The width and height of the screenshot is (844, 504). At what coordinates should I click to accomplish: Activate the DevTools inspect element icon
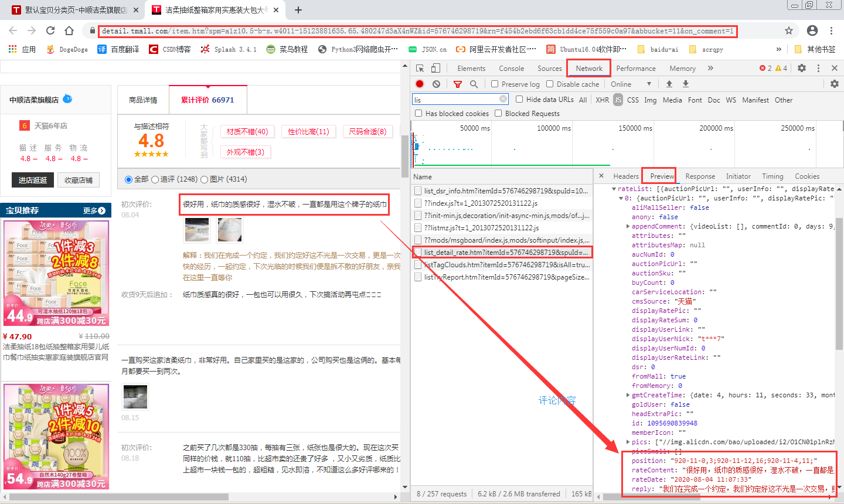click(420, 69)
